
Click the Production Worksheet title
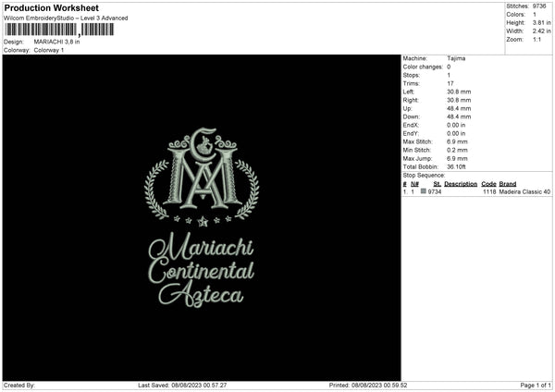pos(51,7)
